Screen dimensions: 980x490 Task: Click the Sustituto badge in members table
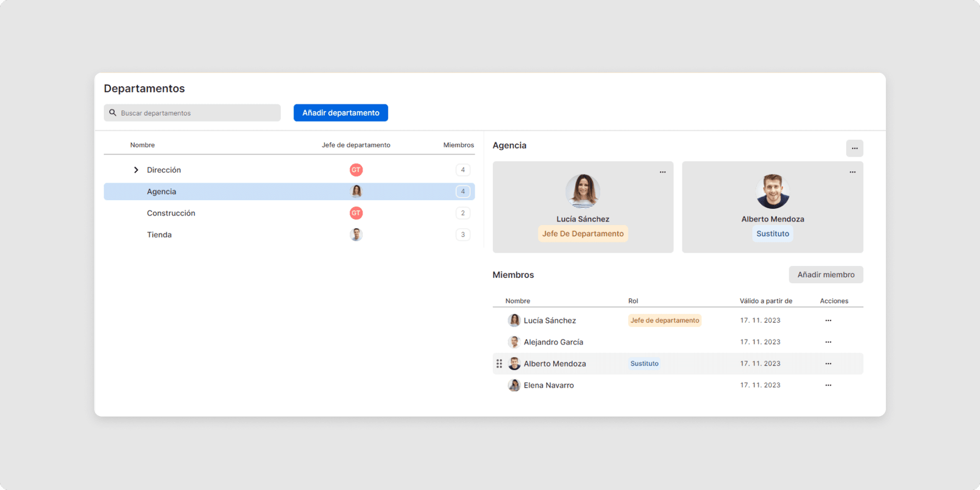644,363
